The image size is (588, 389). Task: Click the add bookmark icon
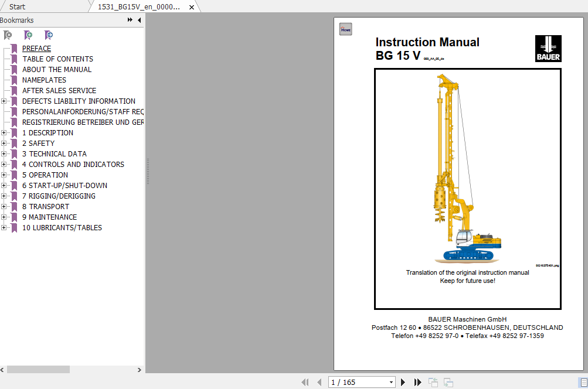pyautogui.click(x=28, y=35)
